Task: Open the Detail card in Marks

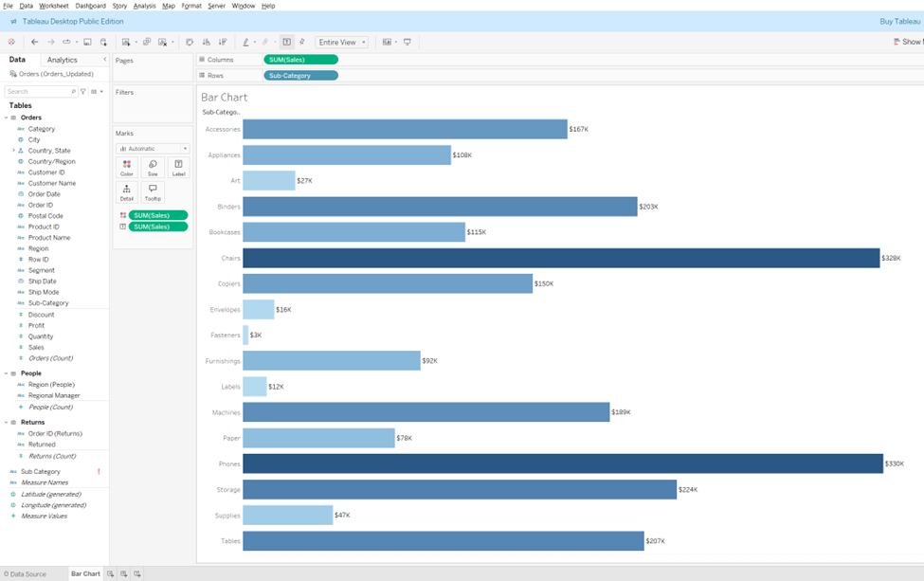Action: coord(127,192)
